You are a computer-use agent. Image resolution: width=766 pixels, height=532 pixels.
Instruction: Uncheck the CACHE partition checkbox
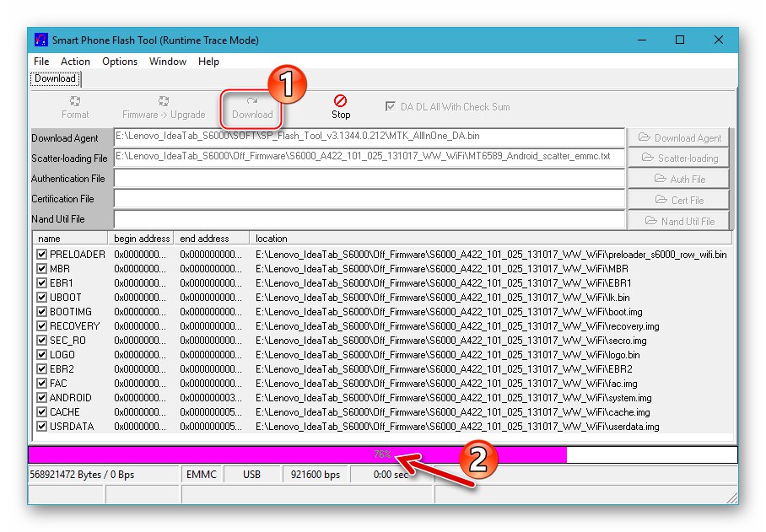[42, 412]
